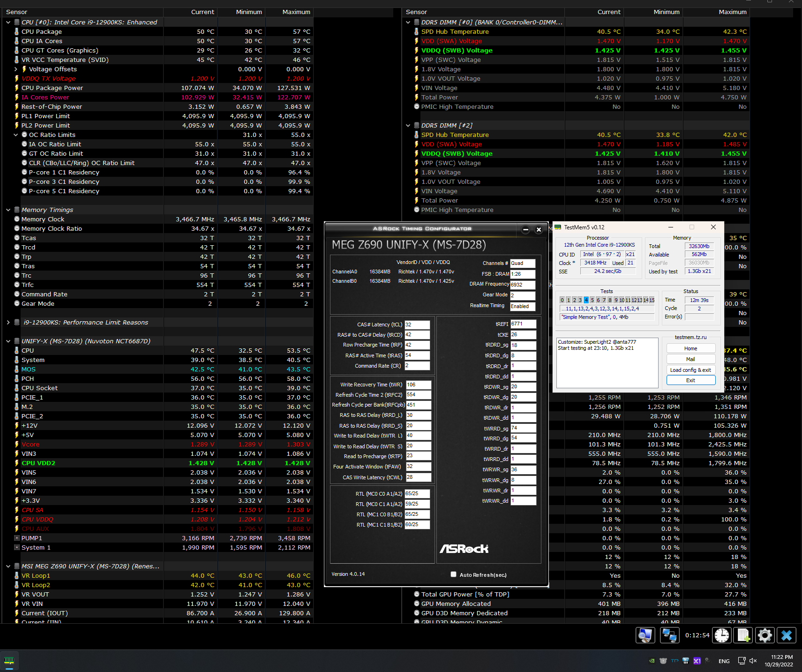Screen dimensions: 802x672
Task: Click the right panel Sensor column header
Action: pos(483,12)
